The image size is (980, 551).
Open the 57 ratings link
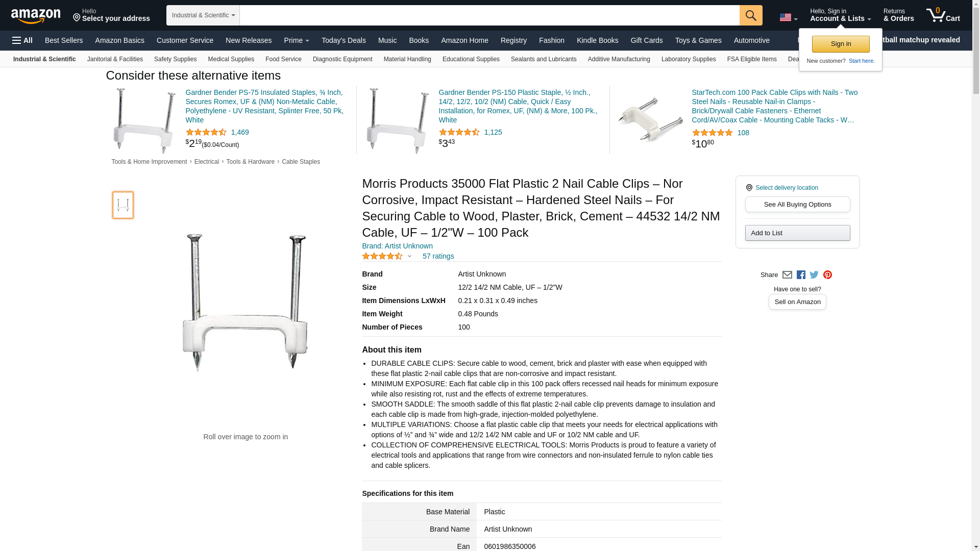tap(438, 256)
